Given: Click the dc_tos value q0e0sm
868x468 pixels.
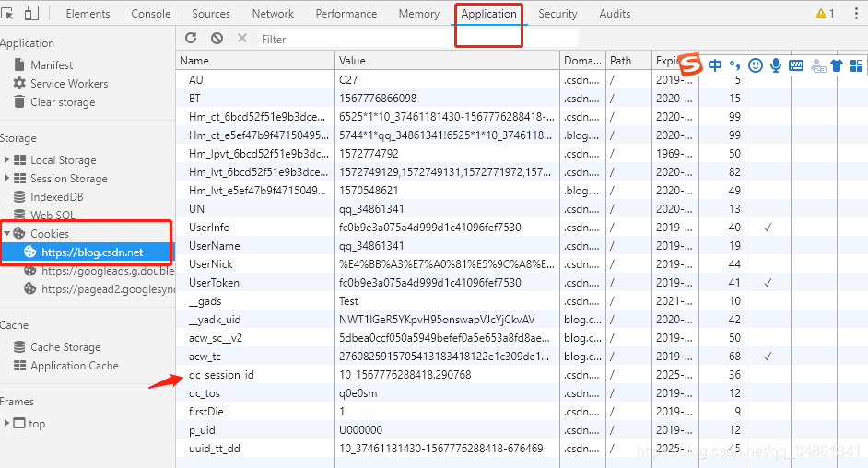Looking at the screenshot, I should tap(358, 393).
